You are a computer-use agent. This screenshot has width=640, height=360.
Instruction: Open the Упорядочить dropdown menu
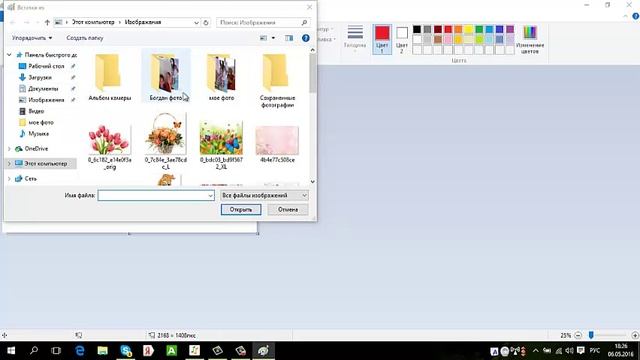pyautogui.click(x=32, y=38)
